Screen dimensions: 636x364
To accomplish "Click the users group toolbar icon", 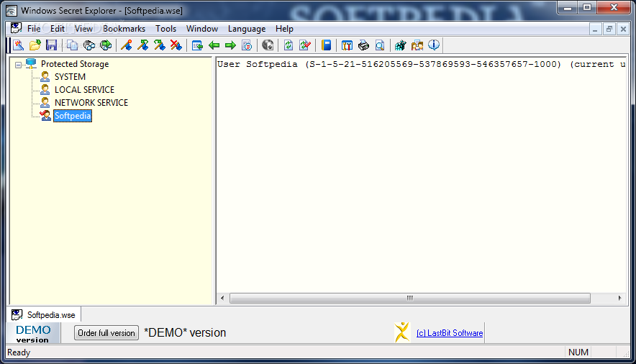I will click(417, 45).
